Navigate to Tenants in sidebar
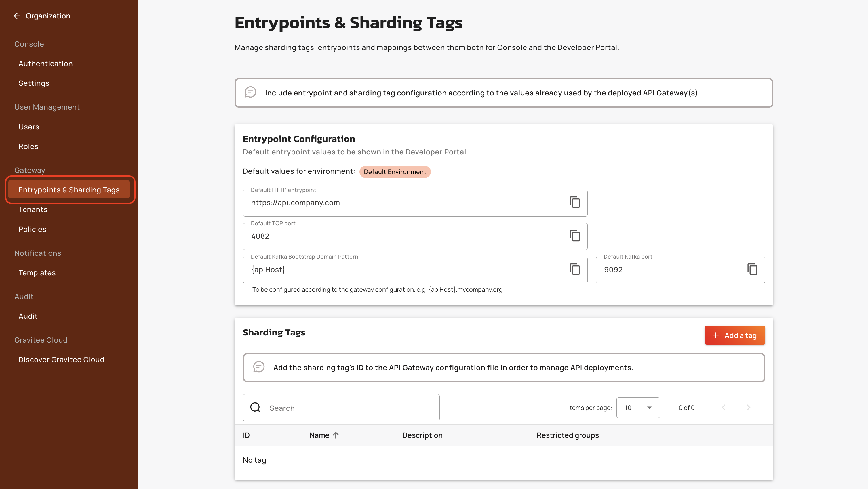This screenshot has height=489, width=868. point(33,209)
